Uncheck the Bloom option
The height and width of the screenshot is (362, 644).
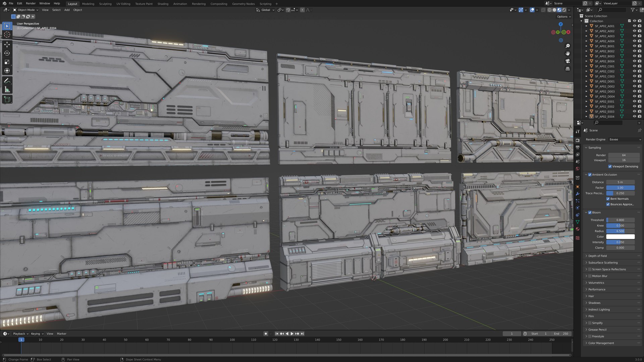click(x=590, y=213)
